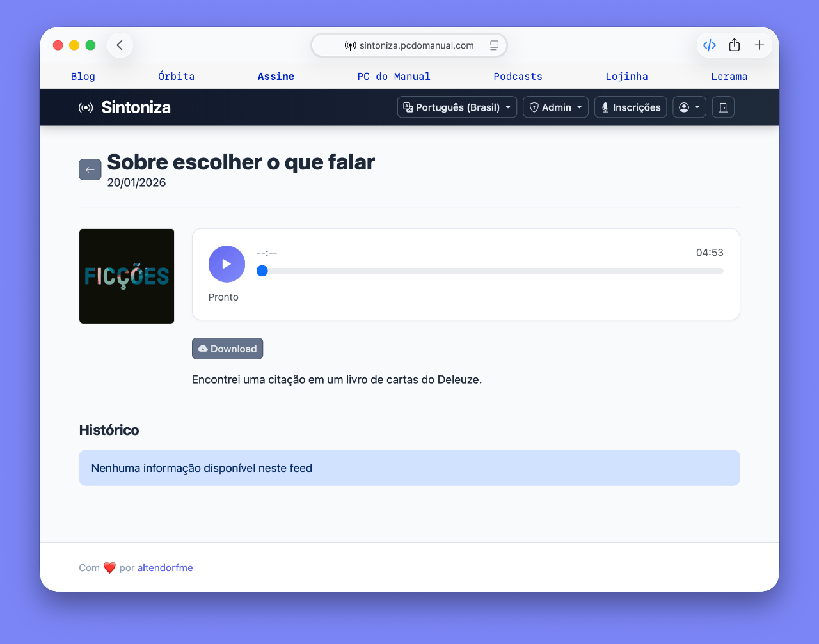Click the Share icon in the browser toolbar
This screenshot has height=644, width=819.
735,45
